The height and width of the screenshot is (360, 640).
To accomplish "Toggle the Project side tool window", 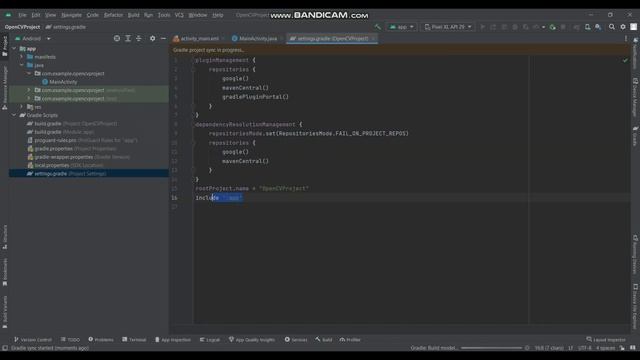I will pos(4,46).
